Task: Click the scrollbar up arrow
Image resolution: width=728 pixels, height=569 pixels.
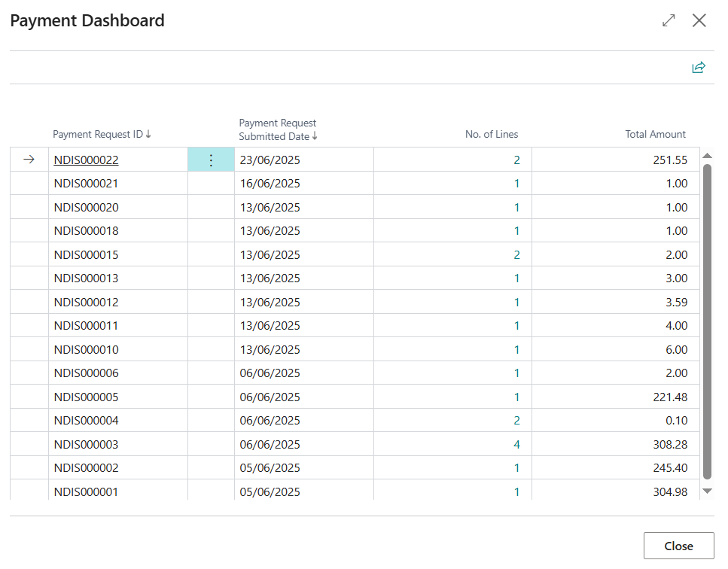Action: 707,156
